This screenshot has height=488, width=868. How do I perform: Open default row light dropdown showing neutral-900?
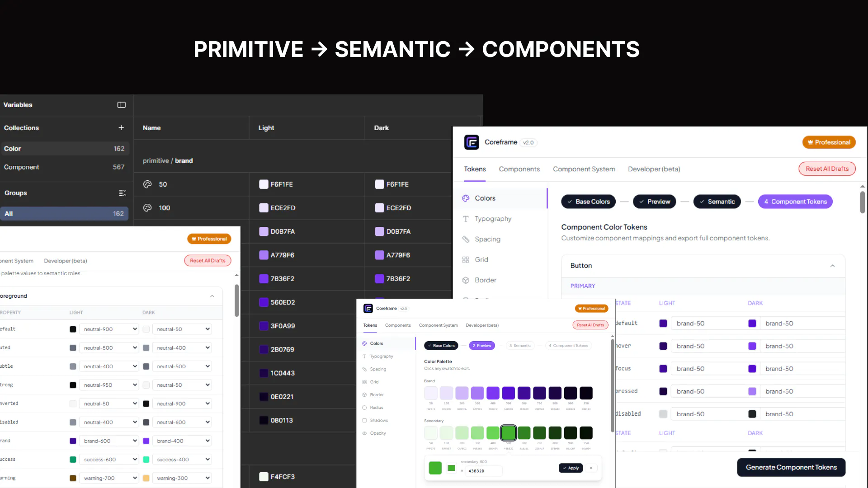click(108, 329)
